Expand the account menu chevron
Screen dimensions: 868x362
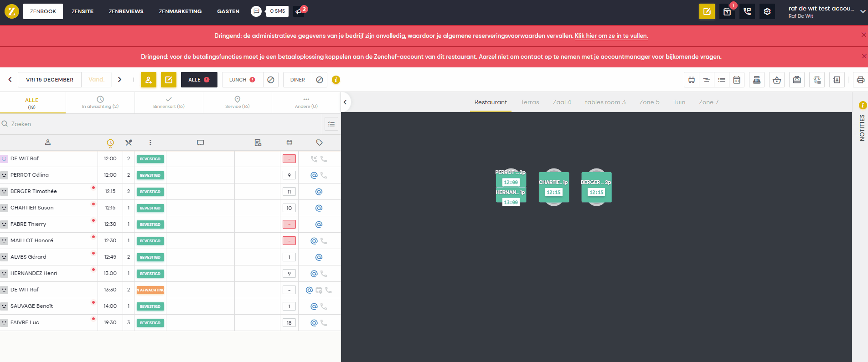click(x=863, y=12)
